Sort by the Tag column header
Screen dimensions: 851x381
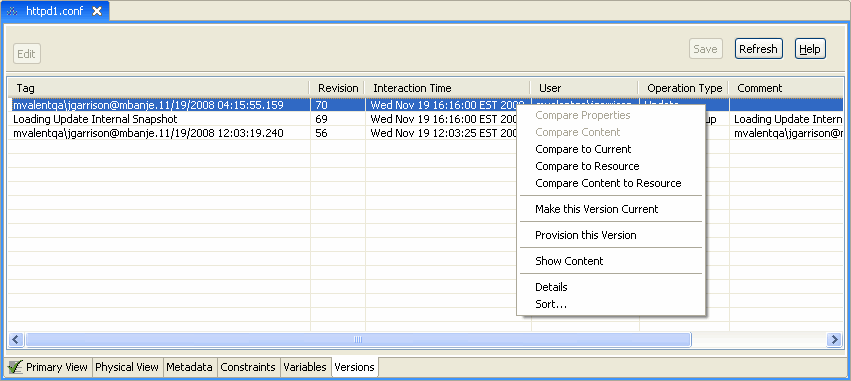pos(158,88)
